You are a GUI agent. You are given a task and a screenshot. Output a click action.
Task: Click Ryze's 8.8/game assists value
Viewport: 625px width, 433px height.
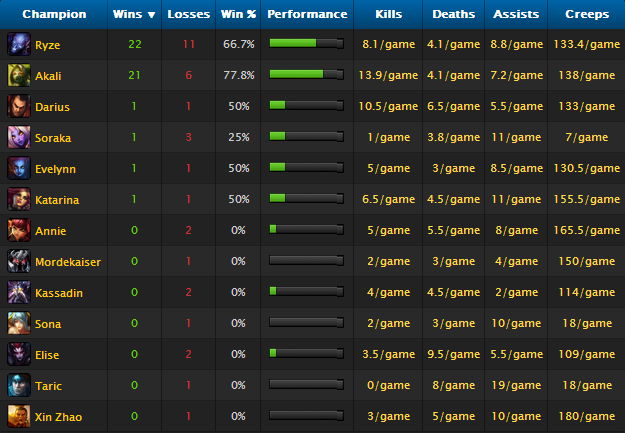pos(517,44)
